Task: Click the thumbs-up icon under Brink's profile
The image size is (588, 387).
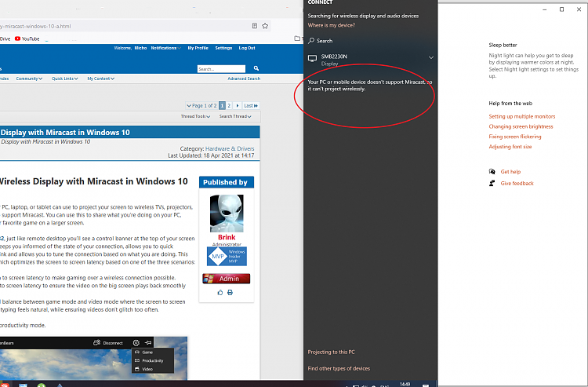Action: [220, 292]
